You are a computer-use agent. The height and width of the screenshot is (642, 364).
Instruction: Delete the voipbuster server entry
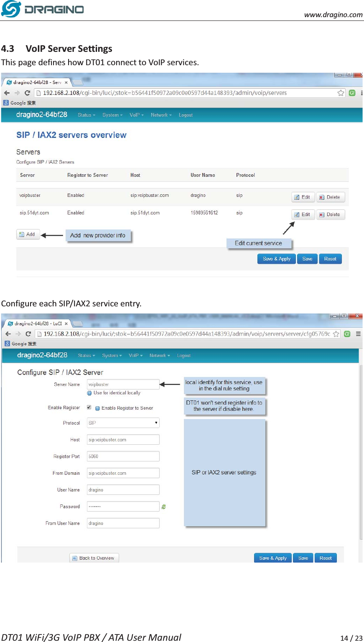coord(331,197)
